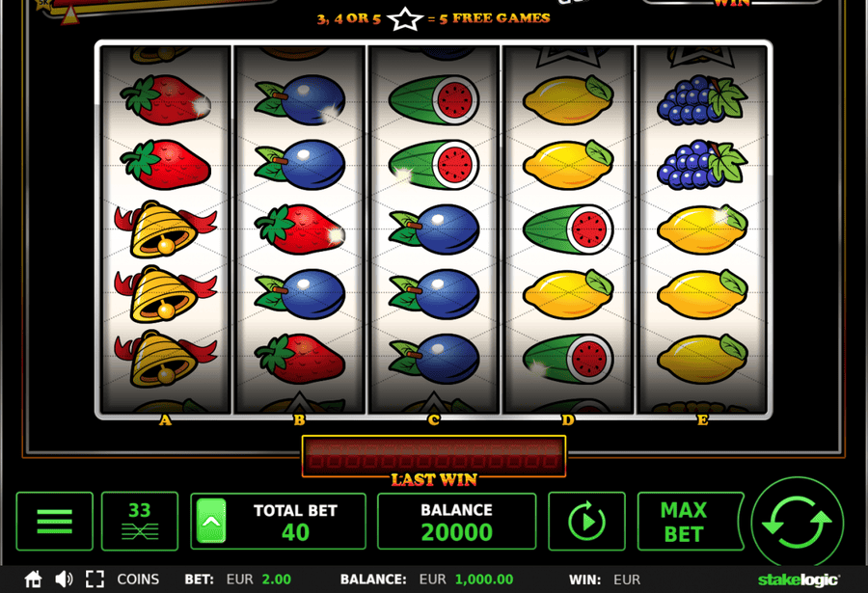The height and width of the screenshot is (593, 868).
Task: Spin the reels with the green spin button
Action: click(798, 522)
